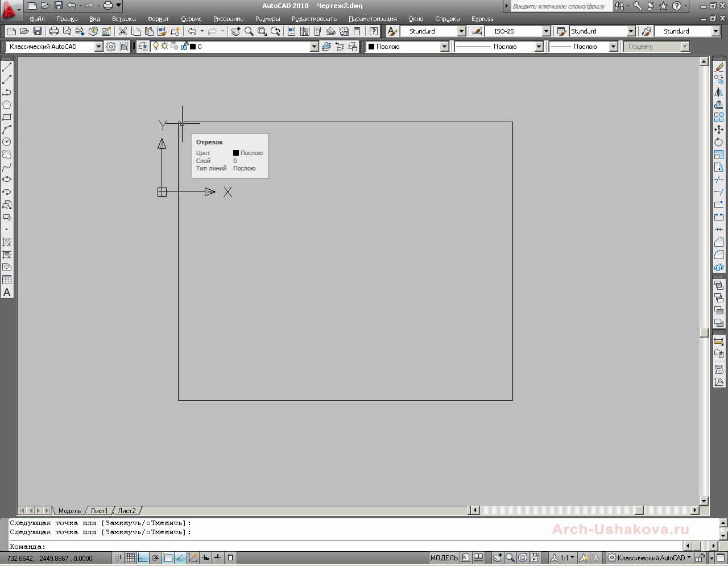Select the Mirror tool
728x566 pixels.
click(x=719, y=92)
